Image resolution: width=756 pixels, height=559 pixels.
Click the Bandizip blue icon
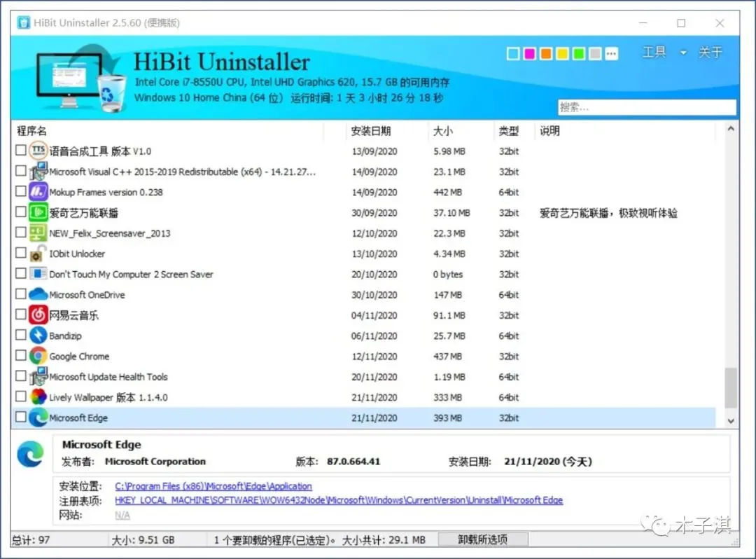38,336
